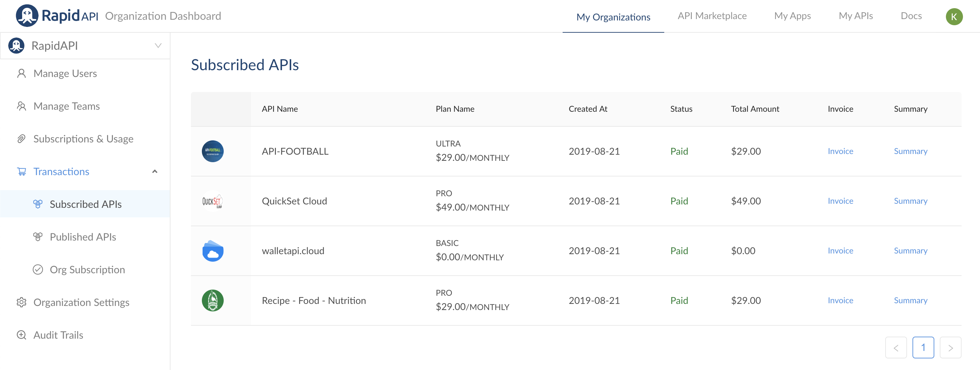Click the RapidAPI logo in header
This screenshot has height=370, width=980.
(57, 16)
